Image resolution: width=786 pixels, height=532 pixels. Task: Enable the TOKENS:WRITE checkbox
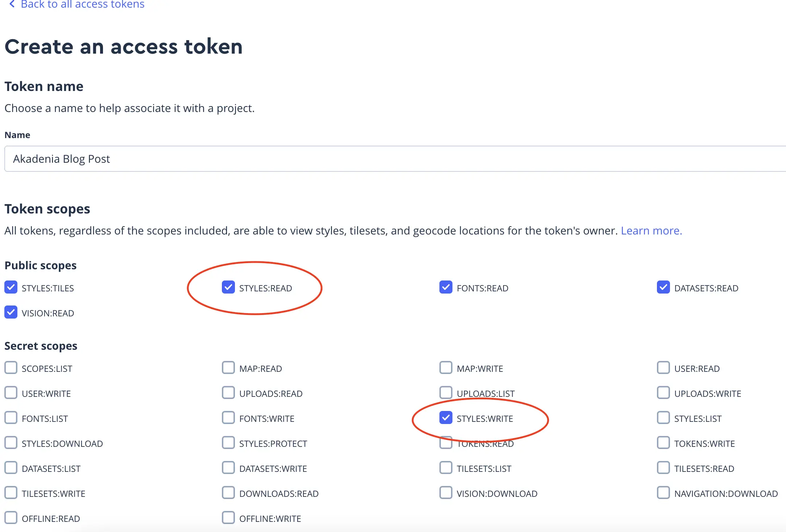pyautogui.click(x=663, y=442)
